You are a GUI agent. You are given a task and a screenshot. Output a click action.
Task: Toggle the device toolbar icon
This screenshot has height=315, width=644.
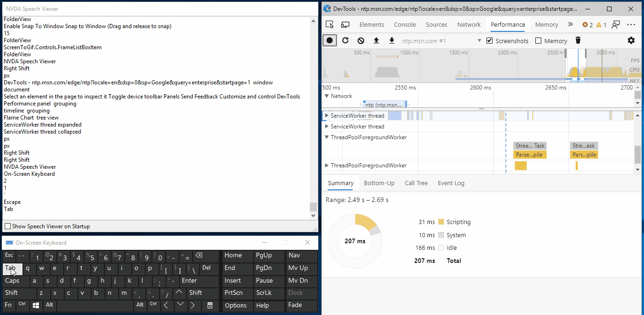[x=345, y=24]
